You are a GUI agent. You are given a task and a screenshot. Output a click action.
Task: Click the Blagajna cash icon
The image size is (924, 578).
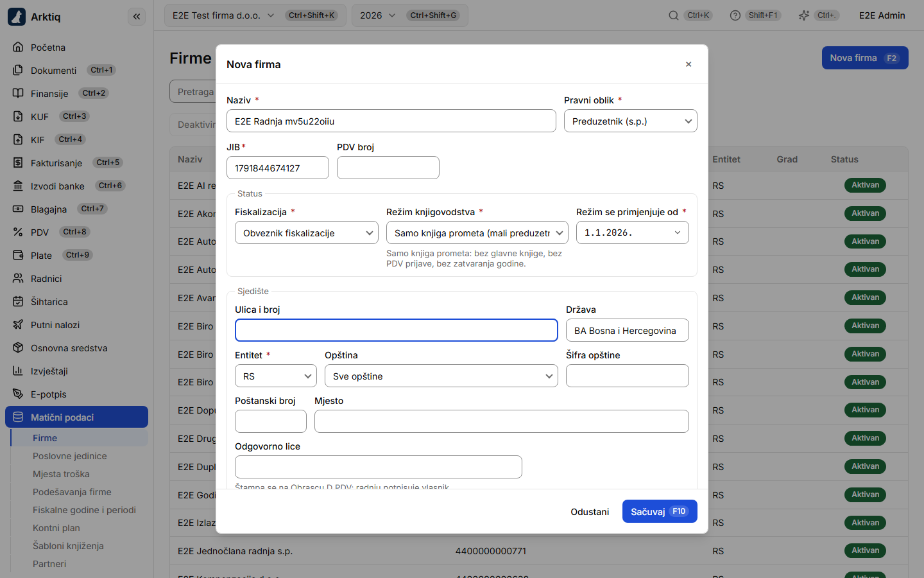click(x=18, y=209)
